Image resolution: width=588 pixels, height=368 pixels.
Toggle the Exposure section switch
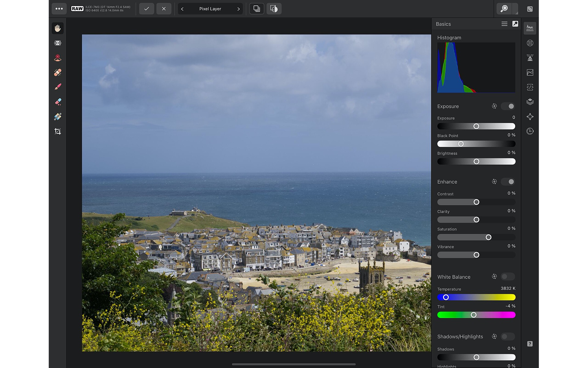[x=508, y=106]
